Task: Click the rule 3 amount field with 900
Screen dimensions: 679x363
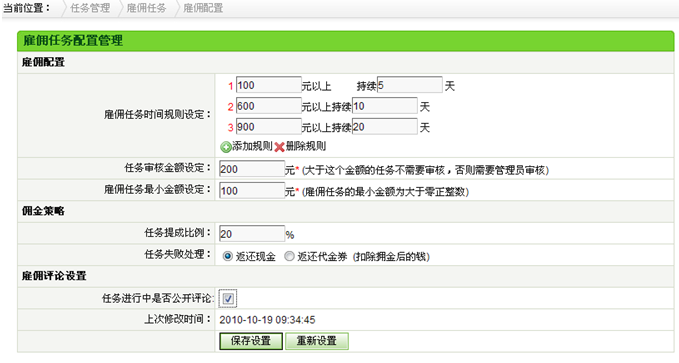Action: (x=268, y=126)
